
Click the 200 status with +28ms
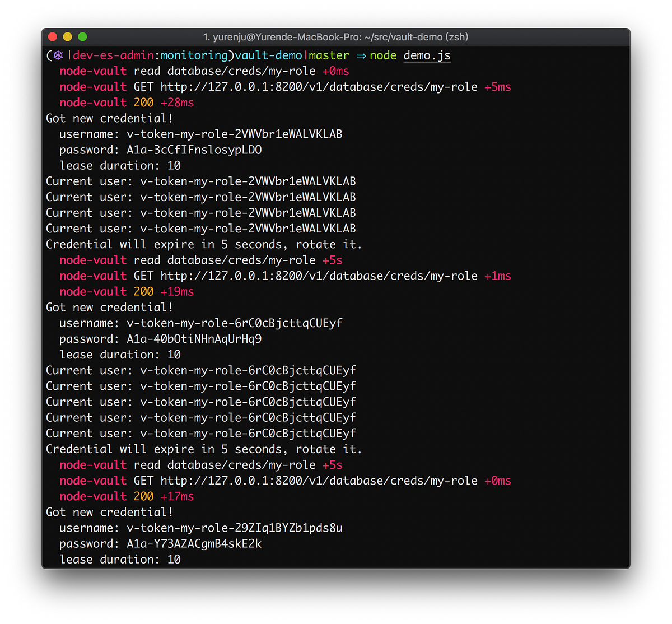point(144,103)
